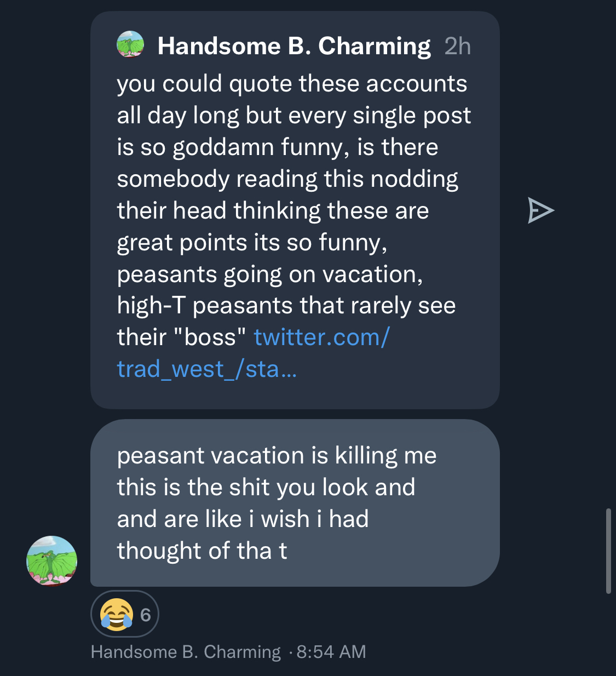Click the "thought of tha t" message line

[202, 551]
